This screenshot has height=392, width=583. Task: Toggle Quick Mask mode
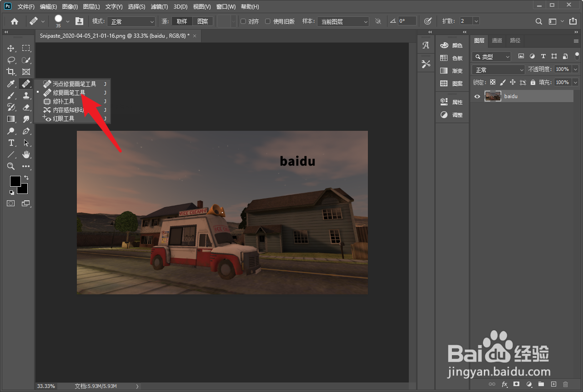coord(10,203)
